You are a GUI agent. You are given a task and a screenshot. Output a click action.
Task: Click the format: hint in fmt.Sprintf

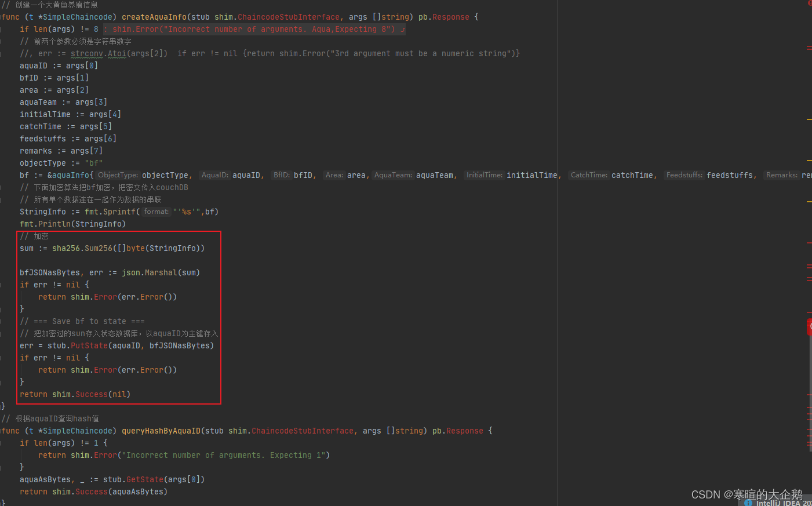pyautogui.click(x=156, y=212)
